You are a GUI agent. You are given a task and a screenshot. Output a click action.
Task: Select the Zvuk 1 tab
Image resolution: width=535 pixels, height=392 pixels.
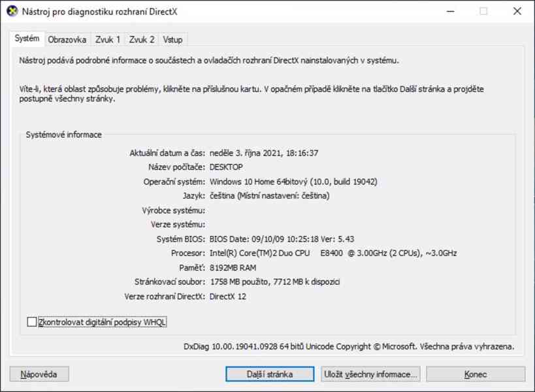[x=108, y=40]
